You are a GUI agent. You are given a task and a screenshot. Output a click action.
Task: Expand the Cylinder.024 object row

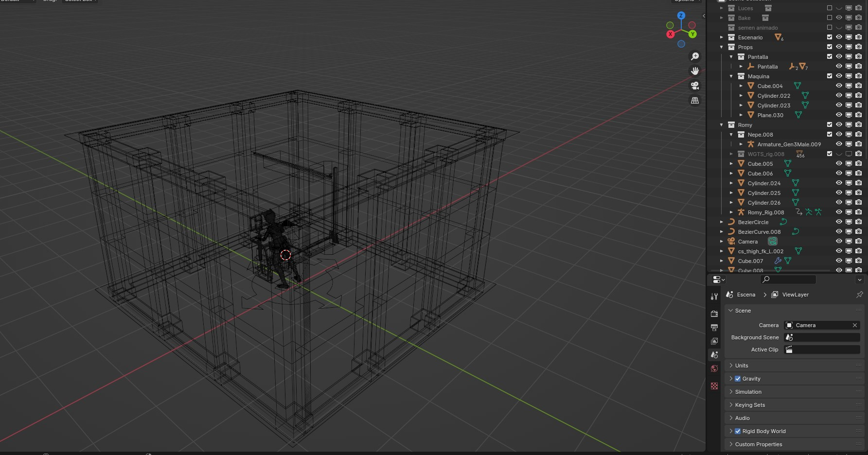[731, 183]
